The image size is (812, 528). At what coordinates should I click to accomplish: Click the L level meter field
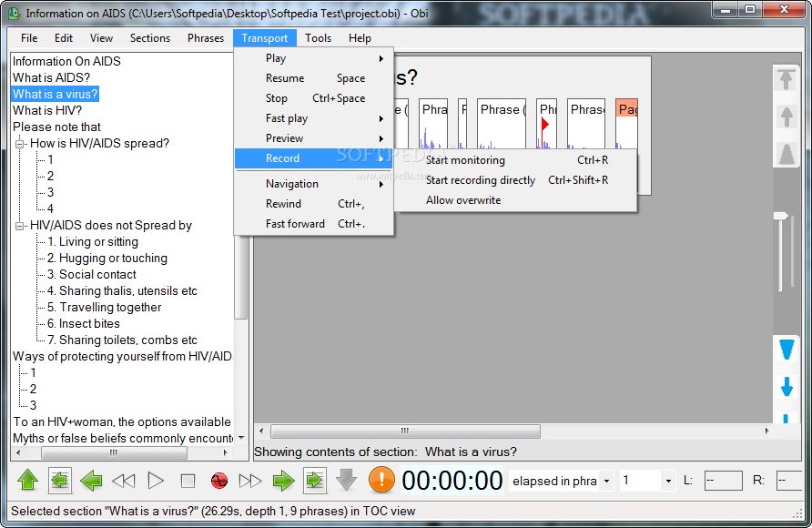[723, 481]
